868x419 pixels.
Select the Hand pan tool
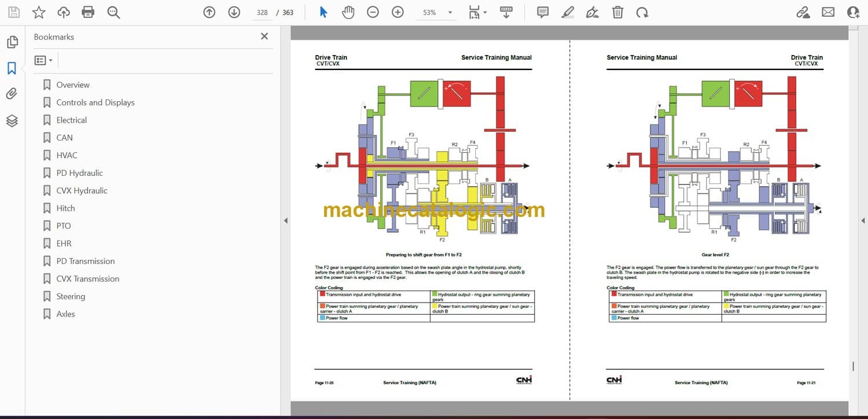click(x=348, y=12)
